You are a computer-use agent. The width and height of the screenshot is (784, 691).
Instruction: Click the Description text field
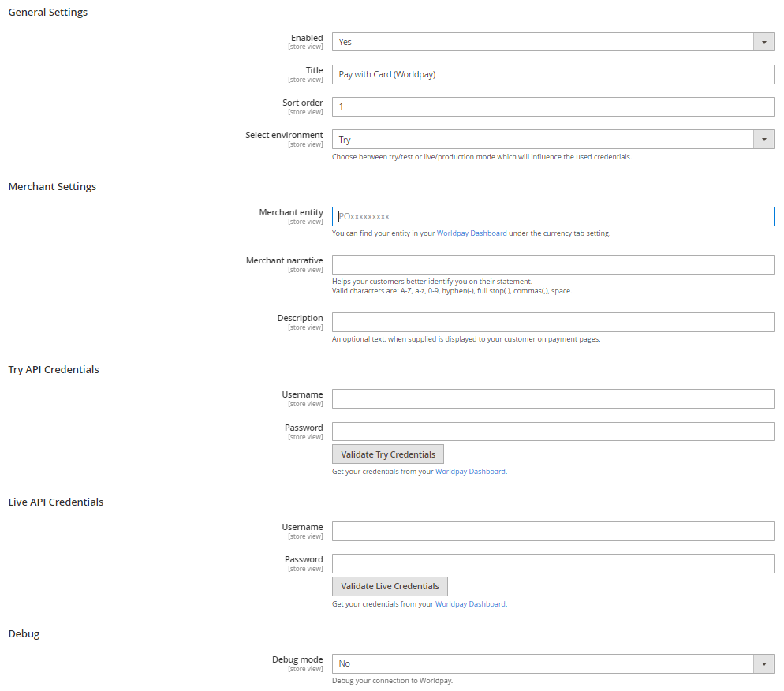click(552, 322)
